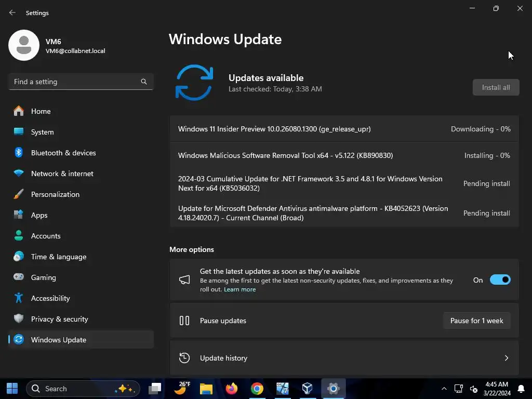Click the VM6 user avatar picture
This screenshot has width=532, height=399.
[x=24, y=45]
